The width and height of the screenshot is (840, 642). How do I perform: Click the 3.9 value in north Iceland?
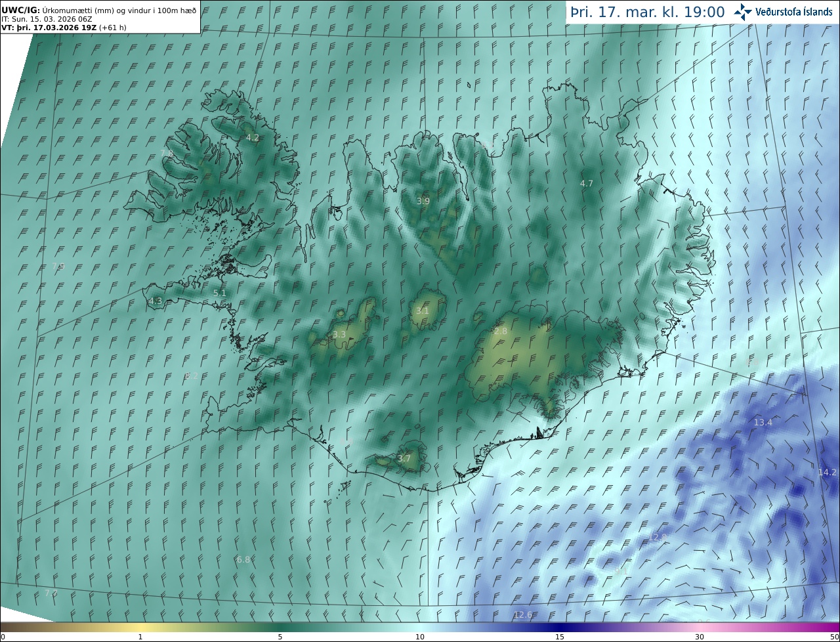423,202
